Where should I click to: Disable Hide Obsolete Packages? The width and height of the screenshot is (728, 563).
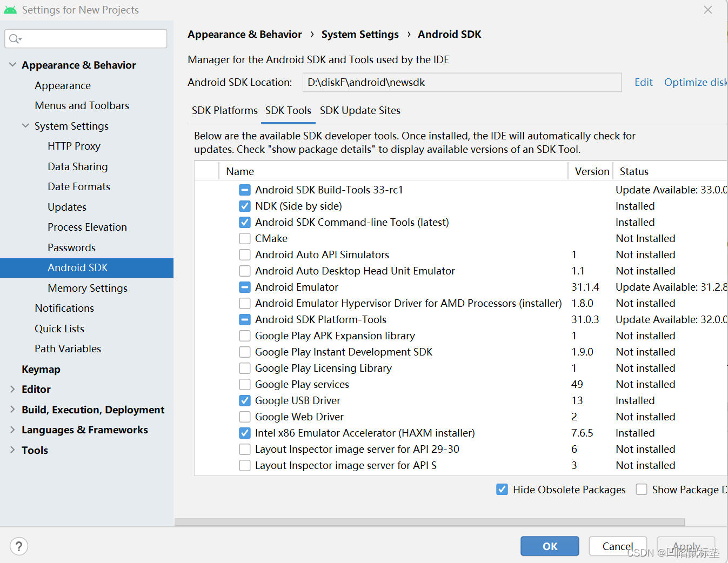tap(502, 490)
